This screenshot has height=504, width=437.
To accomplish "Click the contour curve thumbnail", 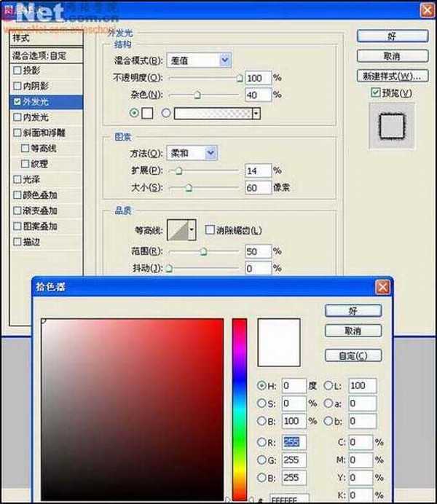I will click(177, 230).
